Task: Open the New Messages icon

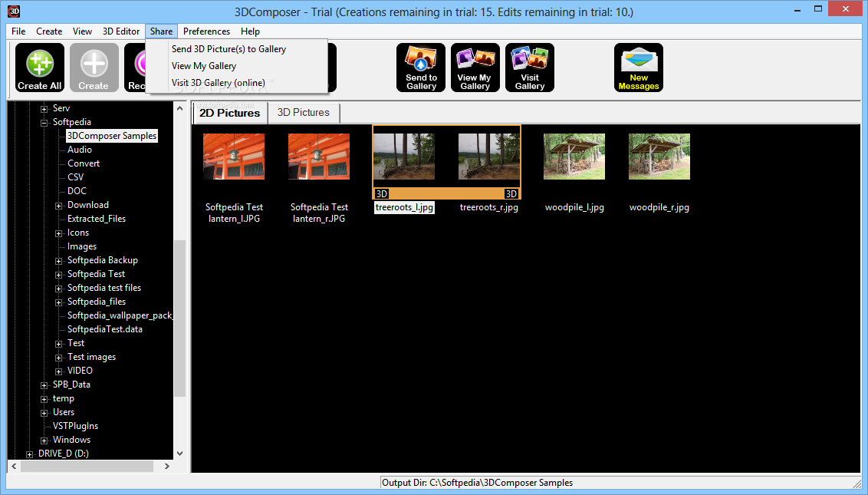Action: (638, 68)
